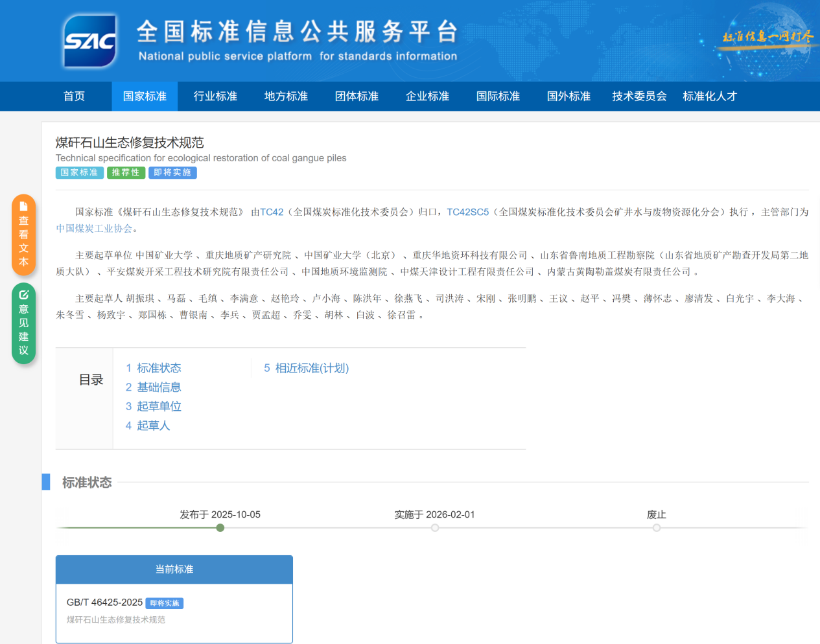The height and width of the screenshot is (644, 820).
Task: Open the TC42SC5 subcommittee link
Action: coord(467,212)
